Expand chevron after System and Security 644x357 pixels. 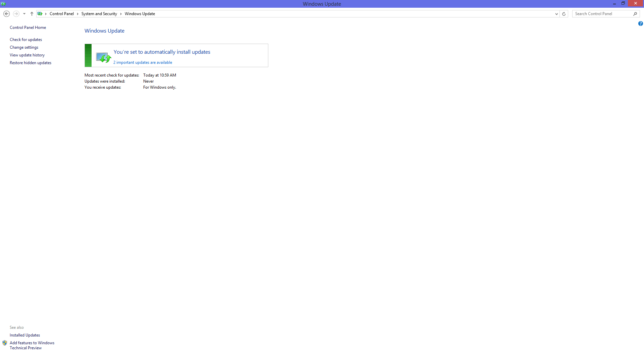pyautogui.click(x=121, y=14)
